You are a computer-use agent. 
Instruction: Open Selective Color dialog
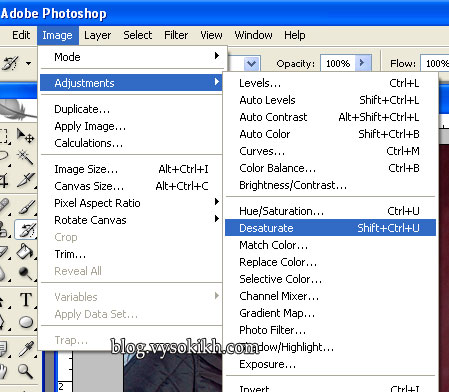click(x=330, y=279)
